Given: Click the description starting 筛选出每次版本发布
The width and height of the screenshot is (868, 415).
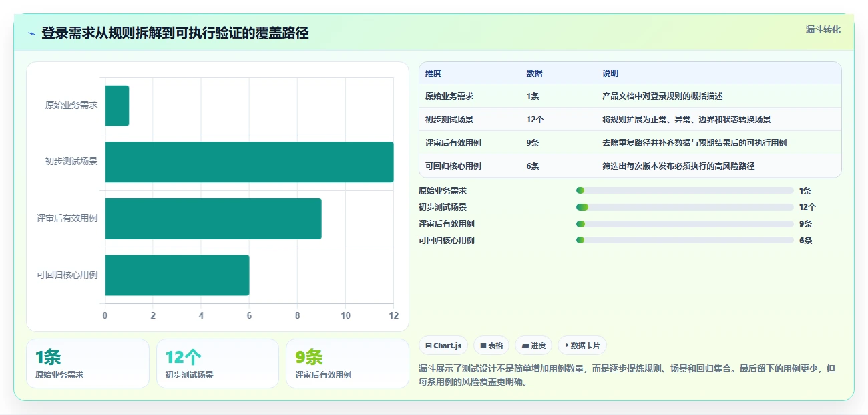Looking at the screenshot, I should click(x=678, y=166).
